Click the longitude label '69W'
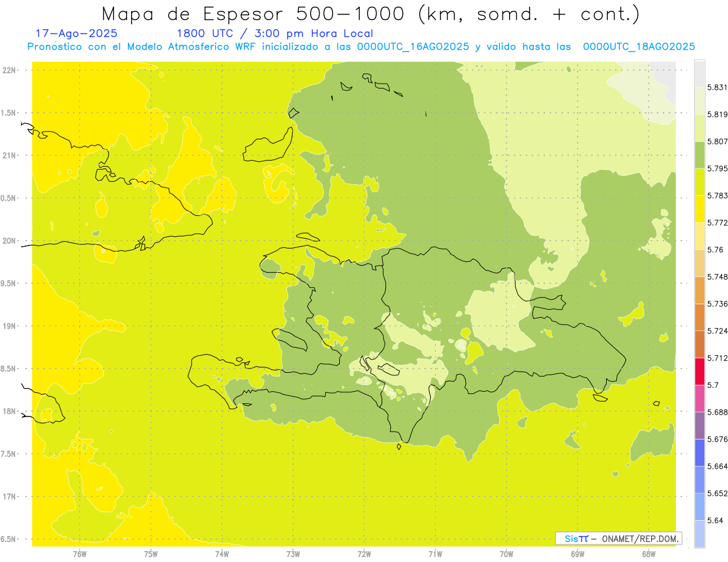The image size is (728, 562). tap(578, 554)
